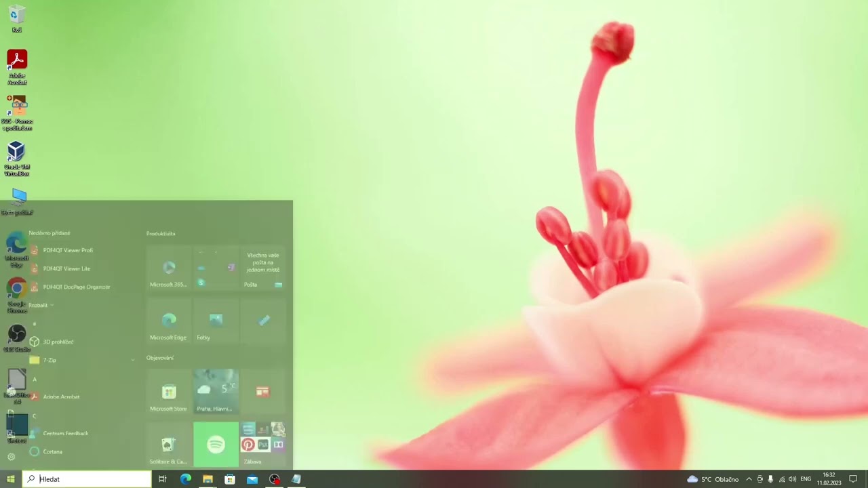Click the Windows Start button

pyautogui.click(x=11, y=479)
